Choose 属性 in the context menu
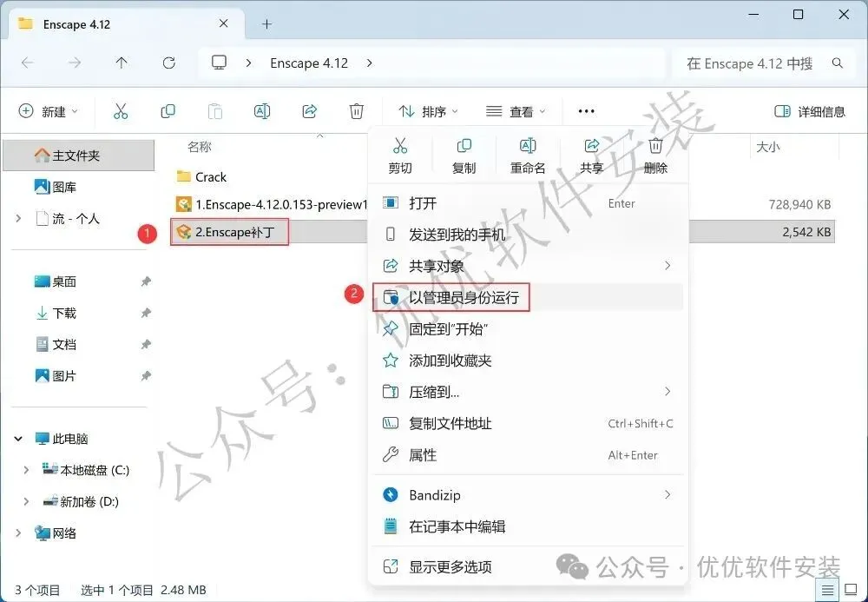 click(528, 455)
